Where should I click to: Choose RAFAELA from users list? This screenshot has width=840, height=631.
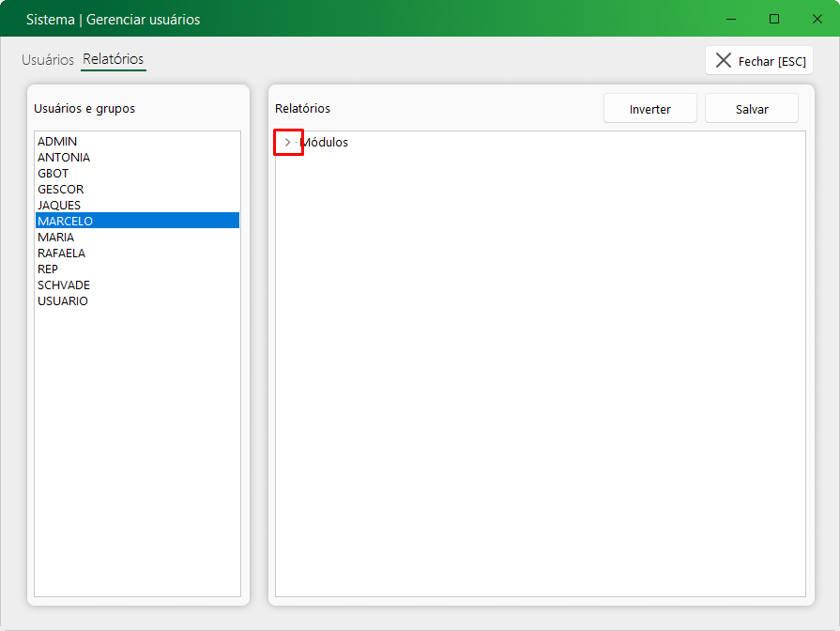(61, 254)
